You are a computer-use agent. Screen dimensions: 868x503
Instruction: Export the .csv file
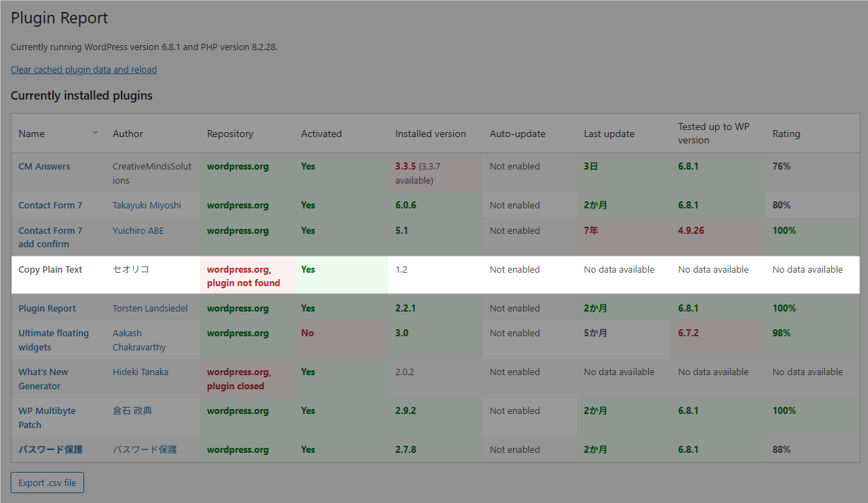pyautogui.click(x=47, y=483)
